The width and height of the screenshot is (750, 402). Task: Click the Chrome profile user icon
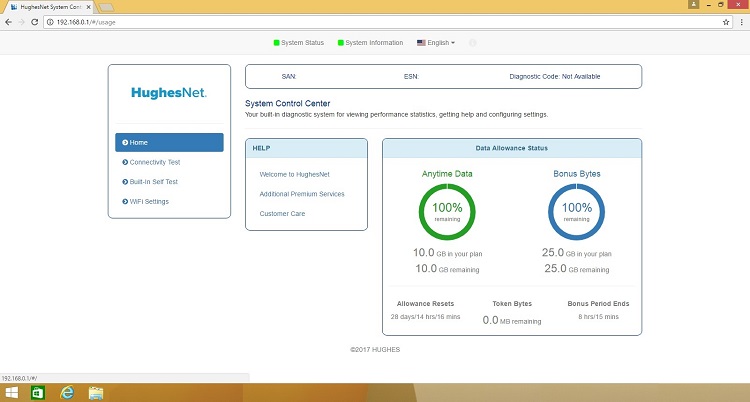click(x=694, y=4)
